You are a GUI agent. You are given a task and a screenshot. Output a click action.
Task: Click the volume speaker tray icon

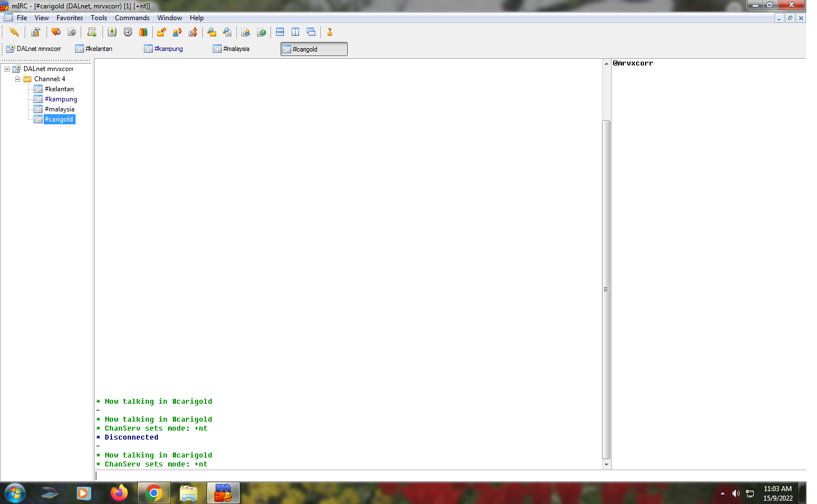point(736,493)
